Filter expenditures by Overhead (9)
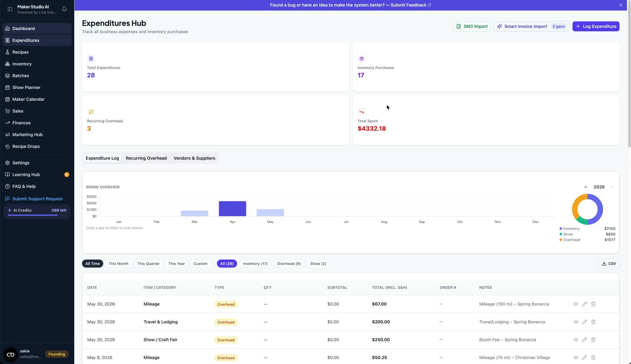Image resolution: width=631 pixels, height=364 pixels. coord(289,264)
